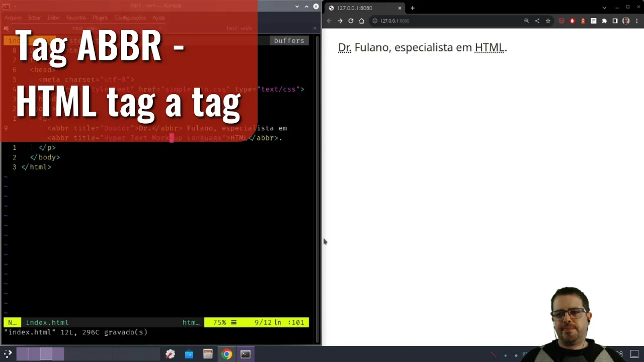Open the browser home page
The image size is (644, 362).
(361, 21)
